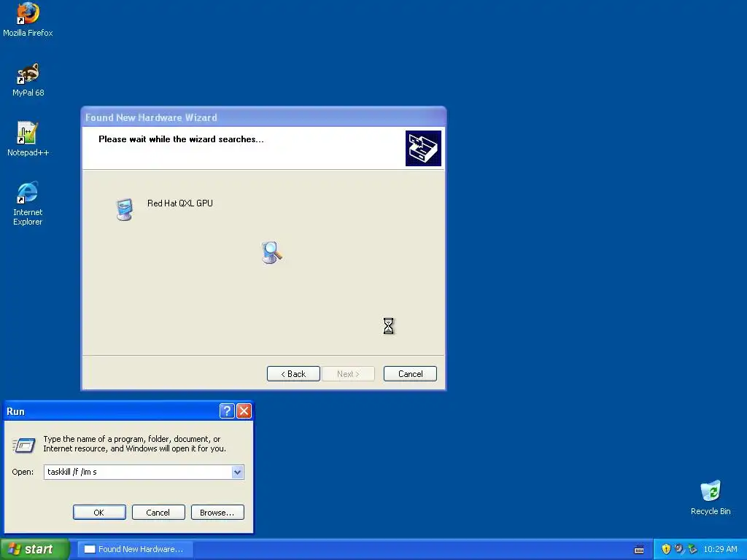
Task: Launch MyPal 68 from the desktop
Action: click(x=28, y=79)
